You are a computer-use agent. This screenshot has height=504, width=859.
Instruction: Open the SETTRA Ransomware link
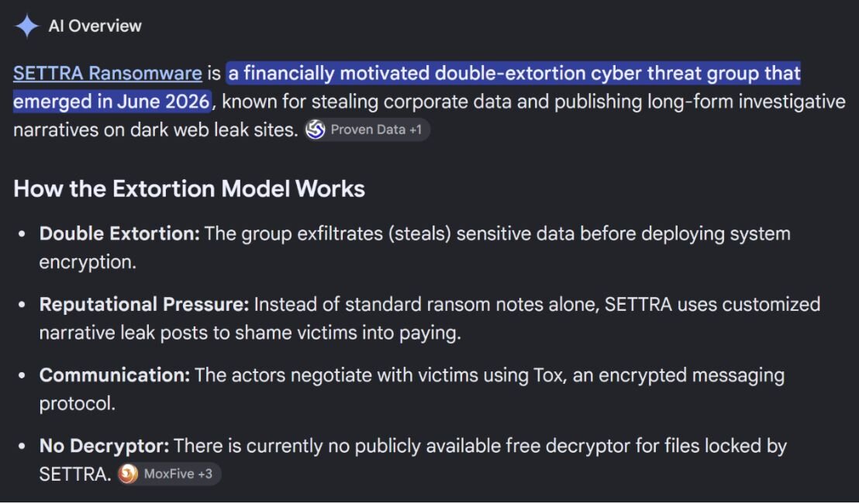[107, 74]
